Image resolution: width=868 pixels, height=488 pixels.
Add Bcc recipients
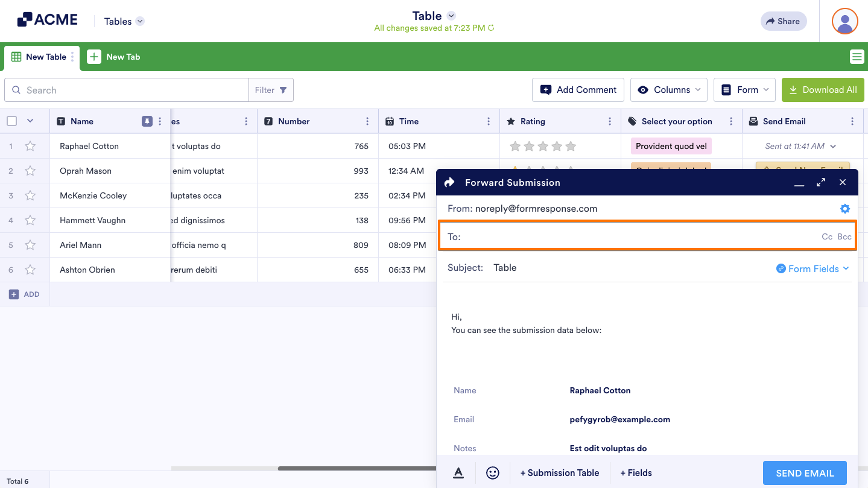844,236
